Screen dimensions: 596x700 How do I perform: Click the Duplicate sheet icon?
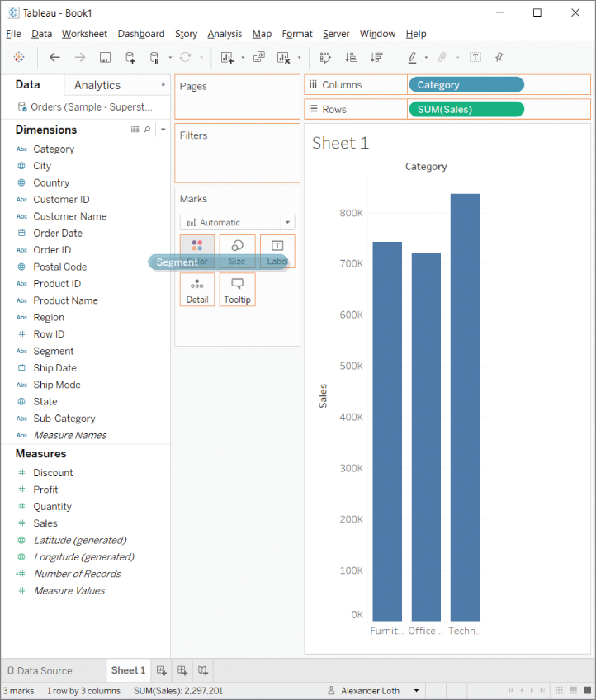[x=259, y=57]
